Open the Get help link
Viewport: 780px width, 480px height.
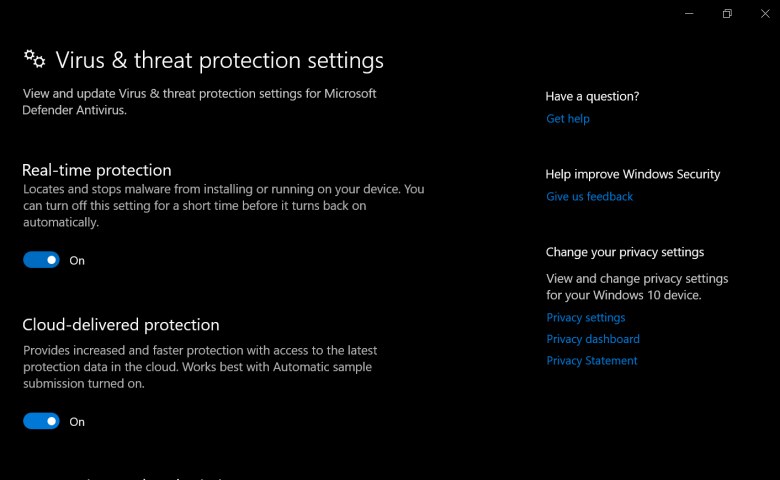(x=568, y=118)
